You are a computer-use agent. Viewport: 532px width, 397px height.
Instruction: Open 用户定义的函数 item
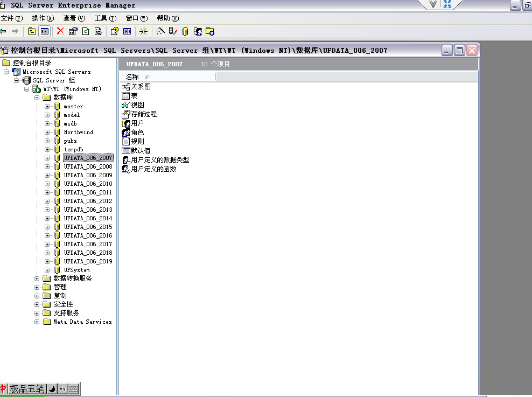tap(149, 169)
